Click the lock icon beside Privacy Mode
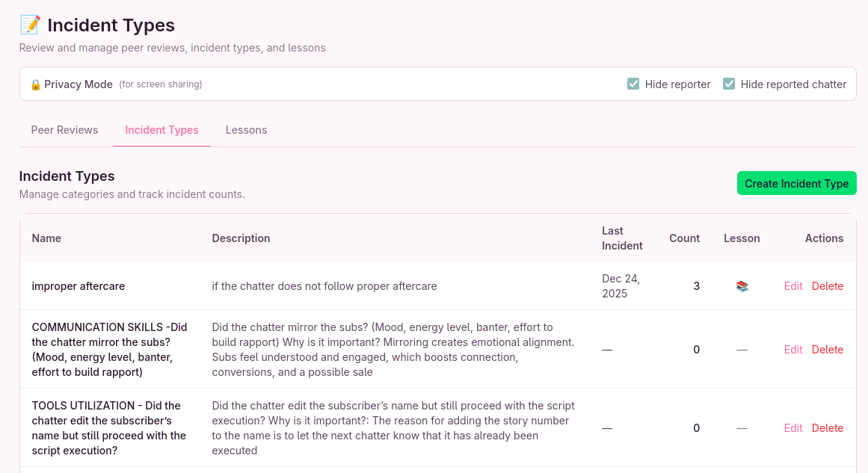 [35, 84]
